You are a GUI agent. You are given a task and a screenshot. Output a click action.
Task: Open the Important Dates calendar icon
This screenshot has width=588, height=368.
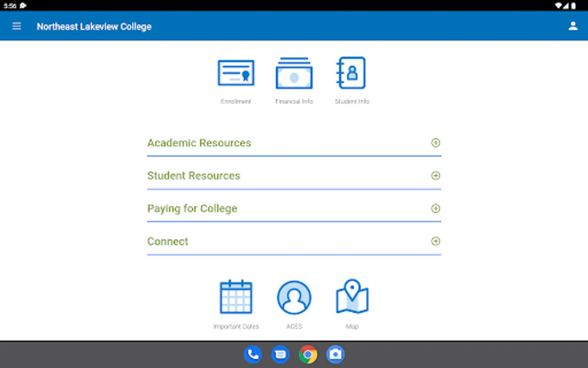coord(236,297)
